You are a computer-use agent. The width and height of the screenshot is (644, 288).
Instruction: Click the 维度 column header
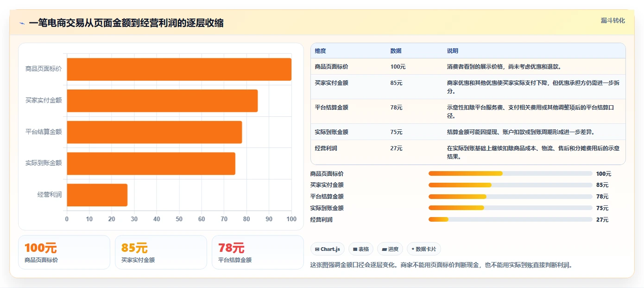[x=320, y=51]
